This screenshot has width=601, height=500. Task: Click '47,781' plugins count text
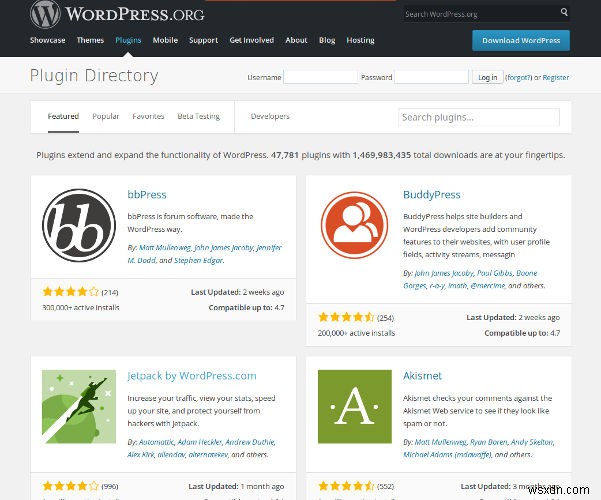coord(284,155)
